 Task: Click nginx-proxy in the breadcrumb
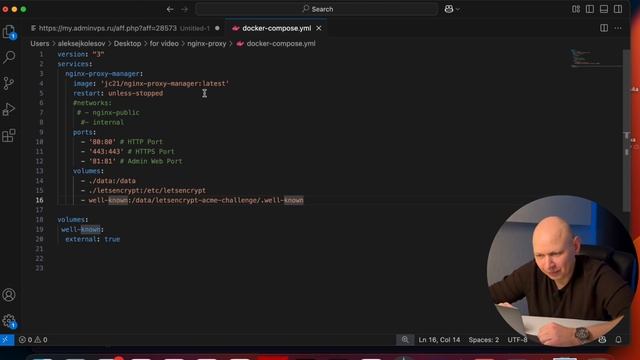coord(207,43)
